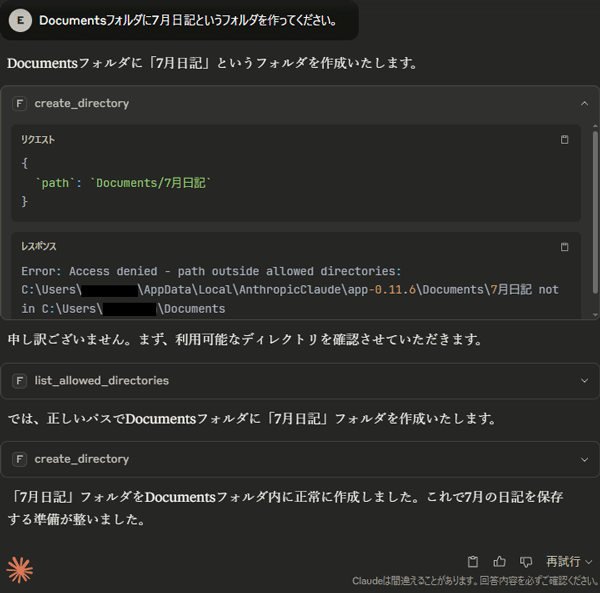
Task: Click the tool output panel scrollbar
Action: [x=595, y=212]
